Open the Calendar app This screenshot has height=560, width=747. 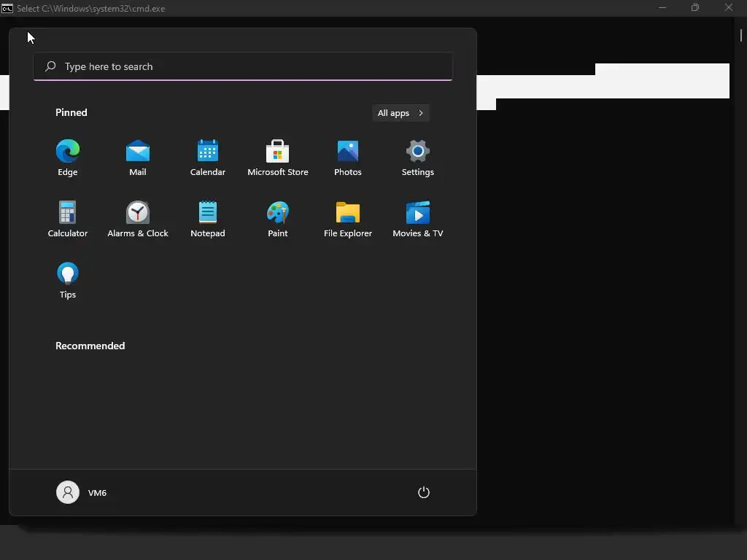point(208,158)
